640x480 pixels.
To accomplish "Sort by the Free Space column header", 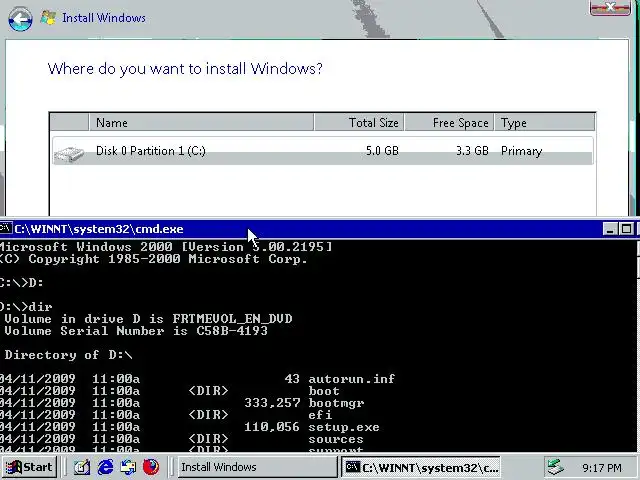I will 449,122.
